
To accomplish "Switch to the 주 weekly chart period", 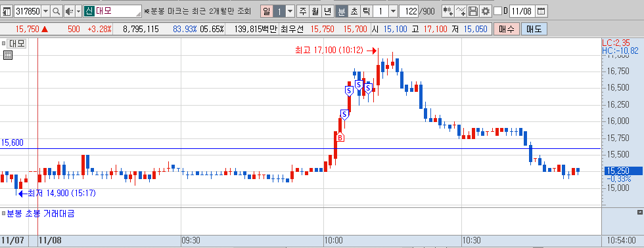I will point(303,11).
